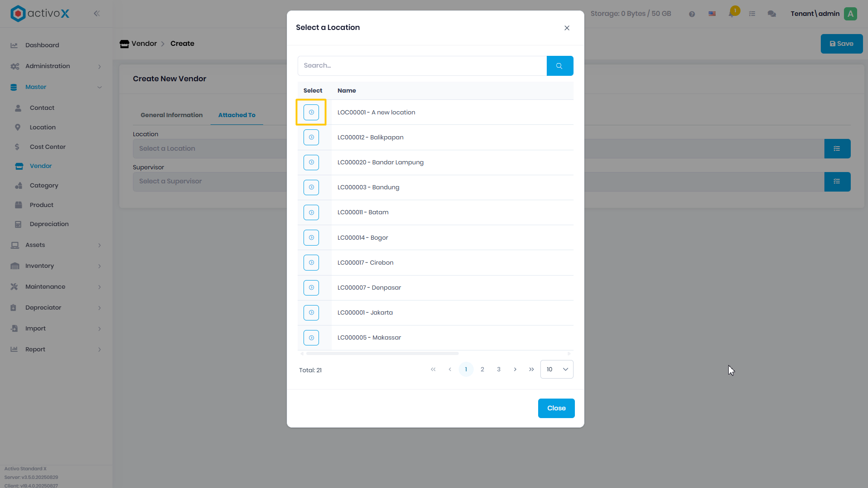This screenshot has height=488, width=868.
Task: Click the Total: 21 label
Action: coord(310,370)
